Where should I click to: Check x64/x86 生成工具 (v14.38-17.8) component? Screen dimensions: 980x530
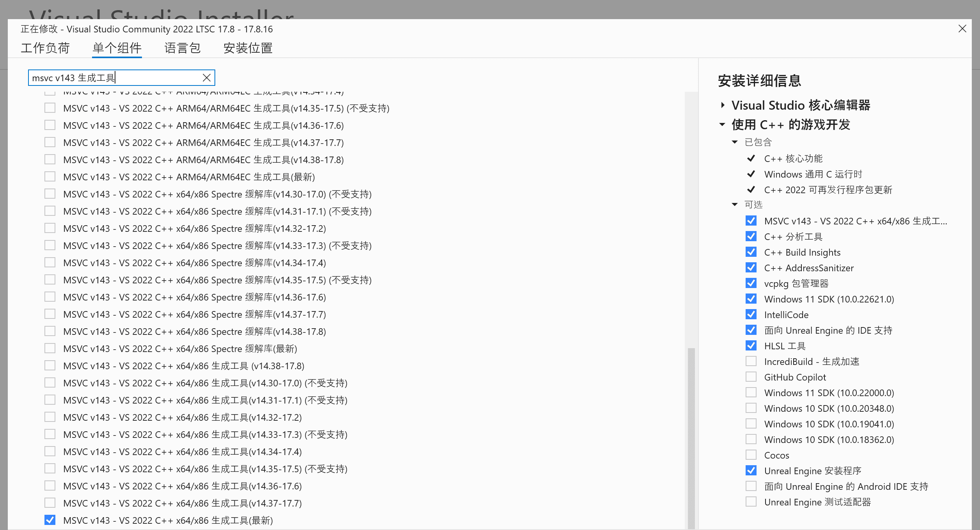(50, 365)
